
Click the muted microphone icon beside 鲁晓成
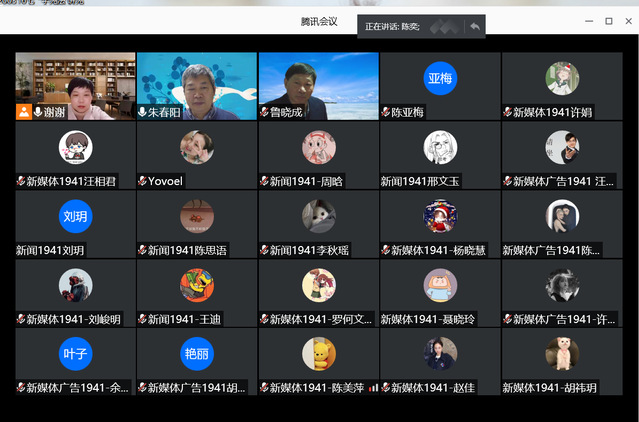(x=264, y=113)
